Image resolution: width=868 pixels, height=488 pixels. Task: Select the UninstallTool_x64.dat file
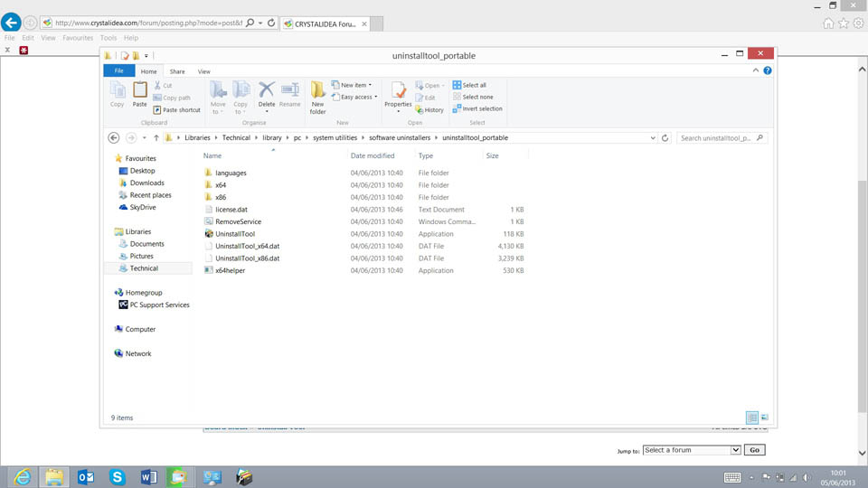coord(248,246)
